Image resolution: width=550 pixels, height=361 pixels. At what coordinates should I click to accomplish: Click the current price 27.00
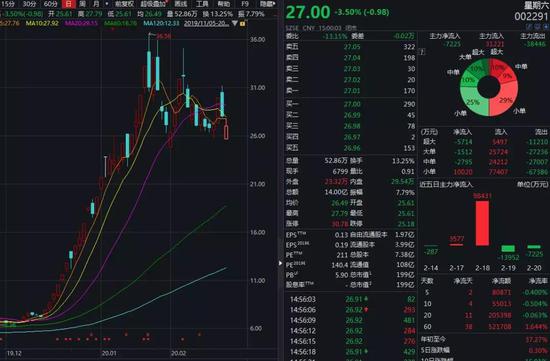click(x=308, y=12)
